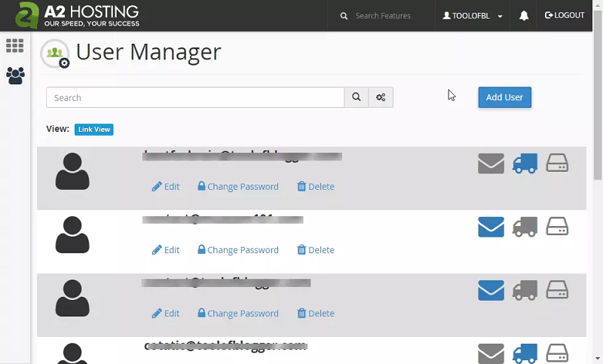Click into the user Search text field
The image size is (603, 364).
tap(195, 97)
